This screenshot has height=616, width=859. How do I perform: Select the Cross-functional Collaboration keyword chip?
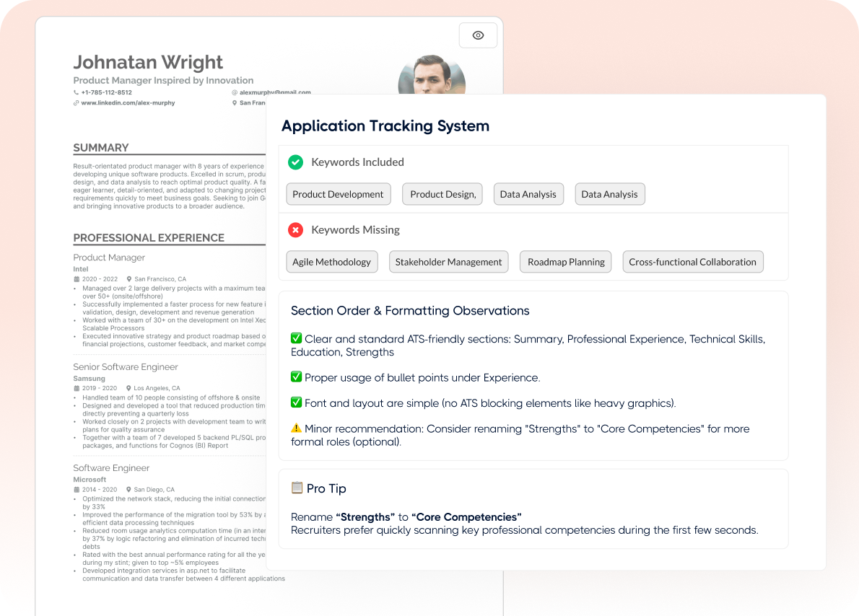[x=692, y=262]
